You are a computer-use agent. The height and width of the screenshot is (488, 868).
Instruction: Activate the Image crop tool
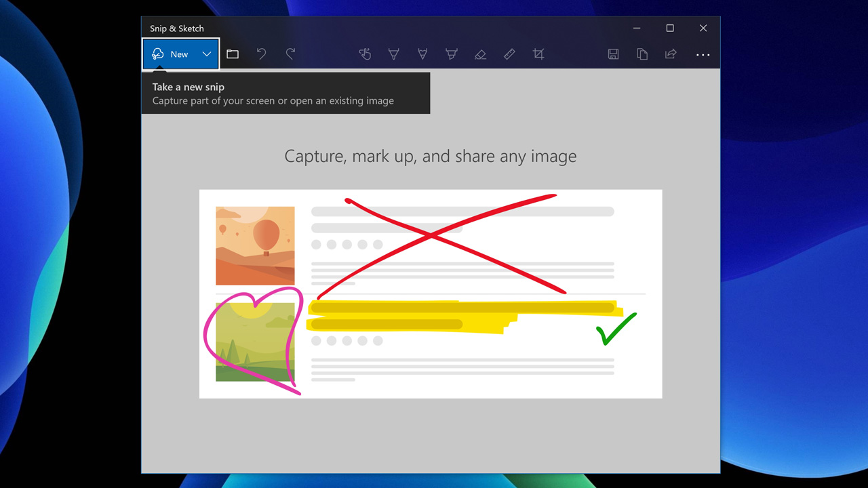(x=538, y=54)
